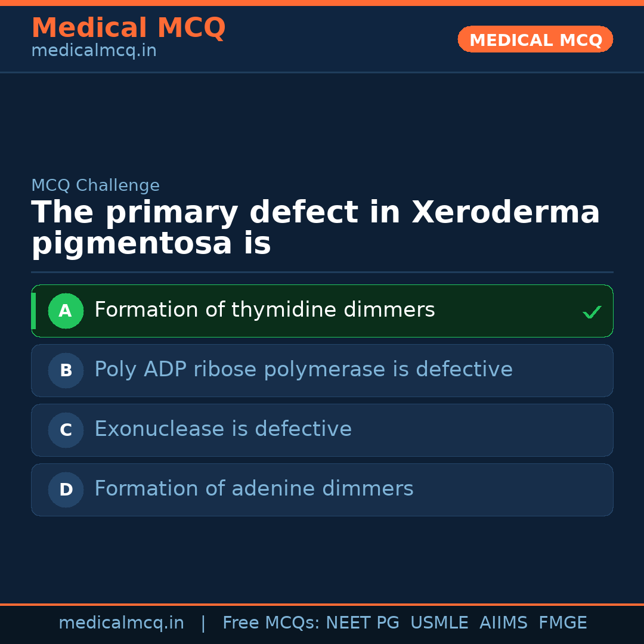Click the 'Medical MCQ' orange header title

128,28
